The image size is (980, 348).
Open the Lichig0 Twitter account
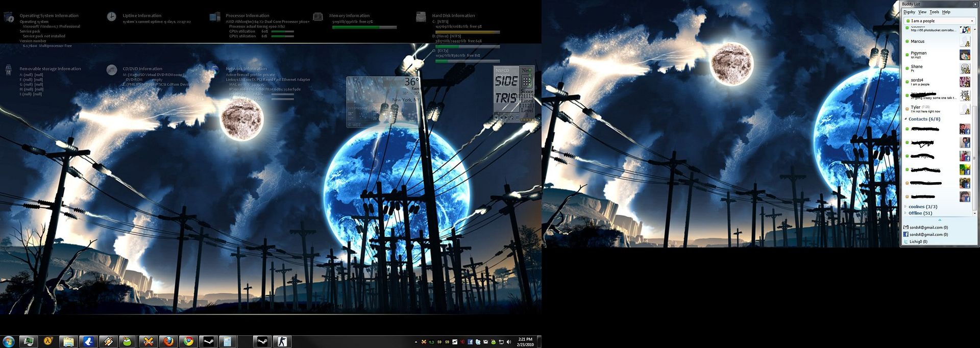coord(915,242)
